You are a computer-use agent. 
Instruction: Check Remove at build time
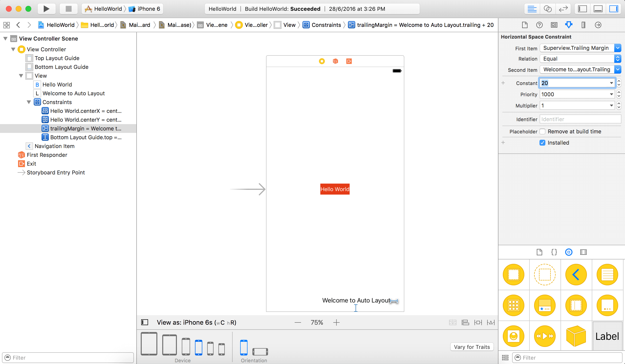pos(542,131)
